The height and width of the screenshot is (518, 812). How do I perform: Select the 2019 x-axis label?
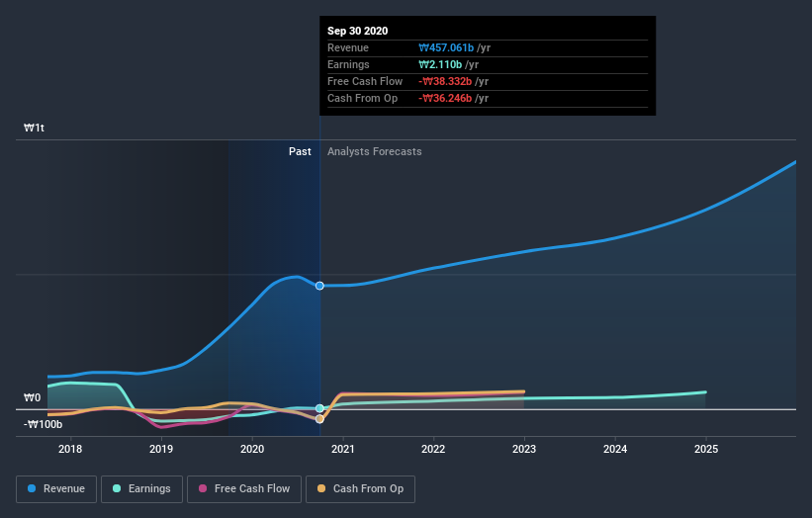click(x=161, y=449)
